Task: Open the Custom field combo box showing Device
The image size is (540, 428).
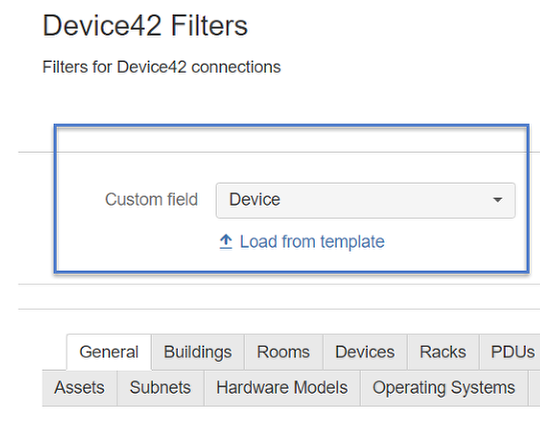Action: [x=365, y=200]
